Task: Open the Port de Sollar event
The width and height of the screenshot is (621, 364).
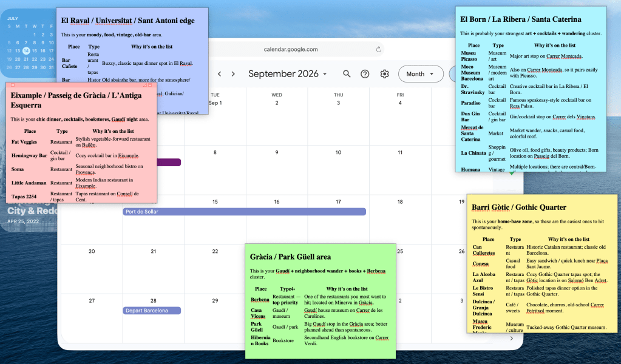Action: pyautogui.click(x=245, y=212)
